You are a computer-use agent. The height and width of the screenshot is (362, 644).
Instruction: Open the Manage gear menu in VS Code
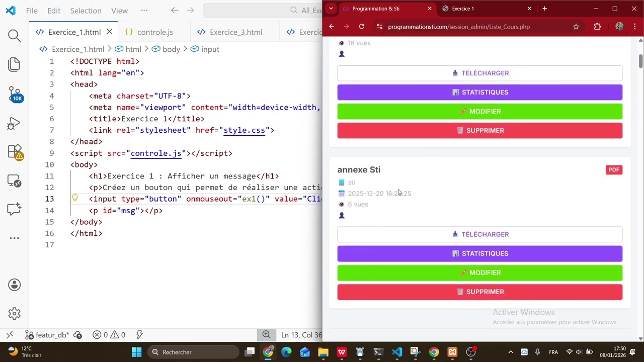coord(14,313)
